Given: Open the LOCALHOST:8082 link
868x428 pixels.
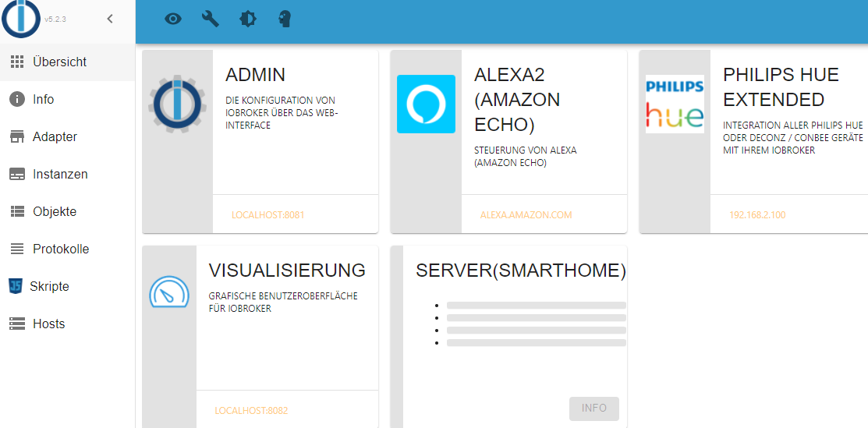Looking at the screenshot, I should pos(251,411).
